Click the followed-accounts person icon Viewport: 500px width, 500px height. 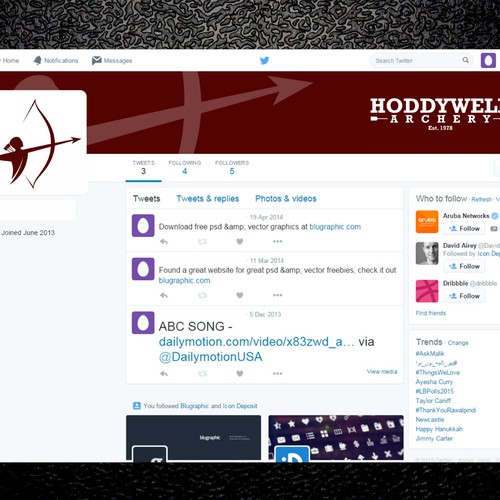[x=137, y=406]
